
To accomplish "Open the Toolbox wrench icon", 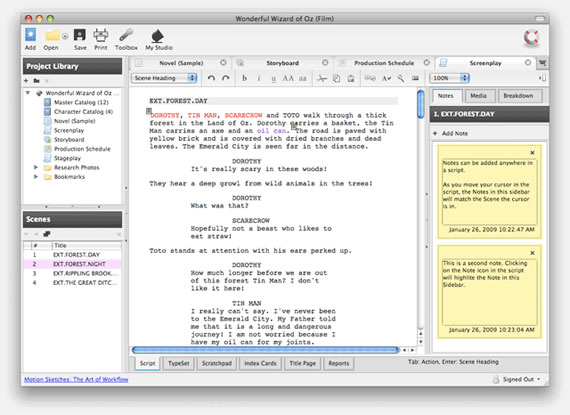I will tap(126, 35).
